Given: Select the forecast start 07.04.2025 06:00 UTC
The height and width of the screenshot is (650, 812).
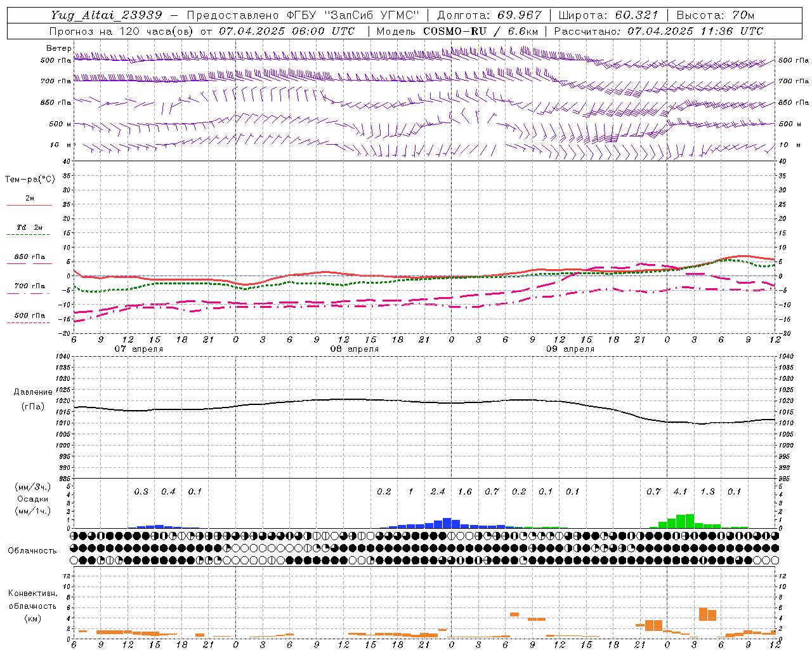Looking at the screenshot, I should [287, 31].
